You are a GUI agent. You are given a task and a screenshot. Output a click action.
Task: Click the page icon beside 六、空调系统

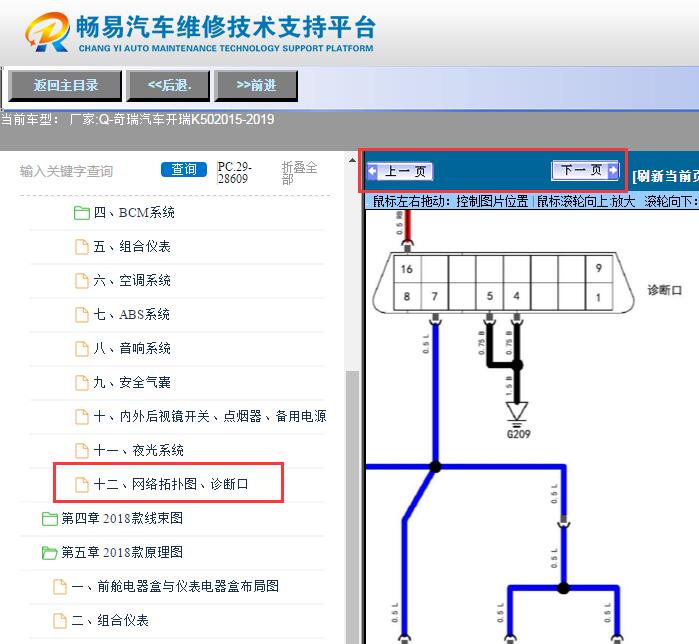[x=82, y=281]
